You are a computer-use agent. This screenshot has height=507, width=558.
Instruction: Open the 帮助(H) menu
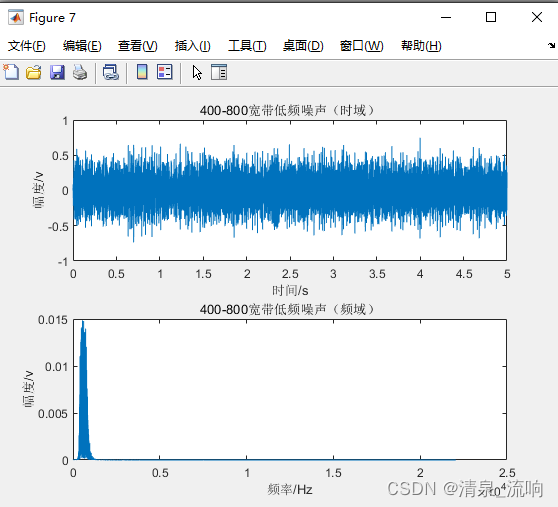point(421,46)
